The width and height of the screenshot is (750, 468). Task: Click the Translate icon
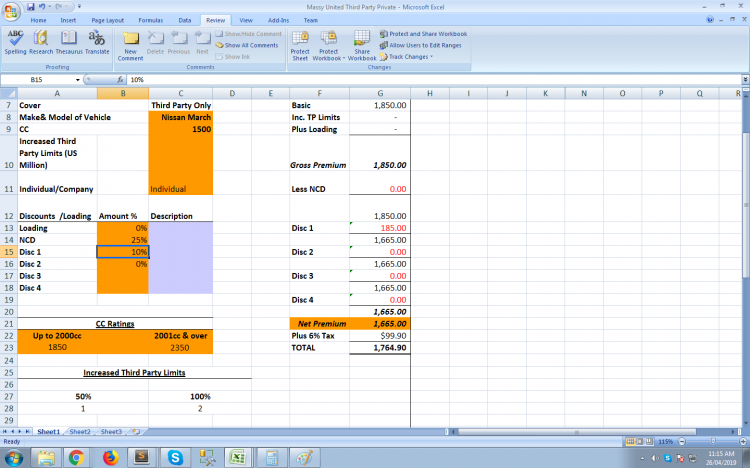click(x=97, y=43)
